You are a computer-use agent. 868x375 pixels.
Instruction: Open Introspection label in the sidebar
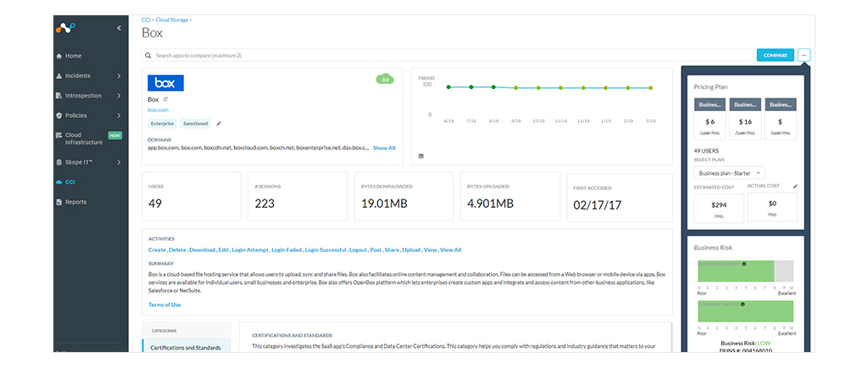(83, 96)
